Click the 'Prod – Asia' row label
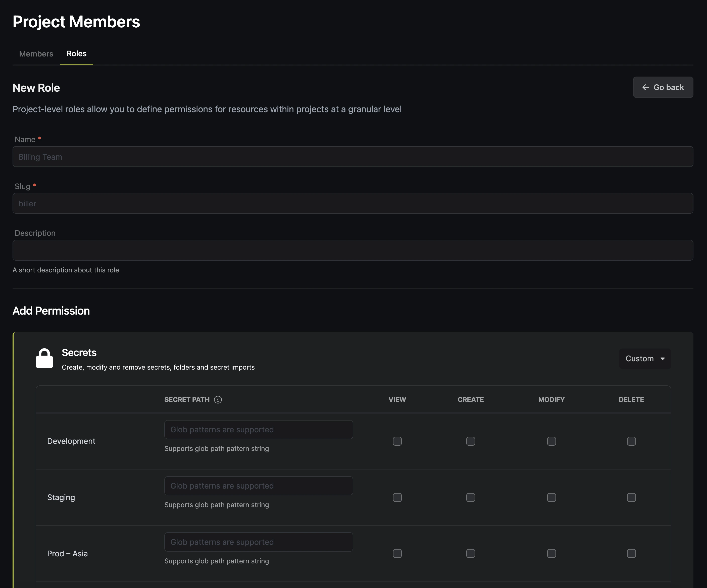707x588 pixels. 67,553
